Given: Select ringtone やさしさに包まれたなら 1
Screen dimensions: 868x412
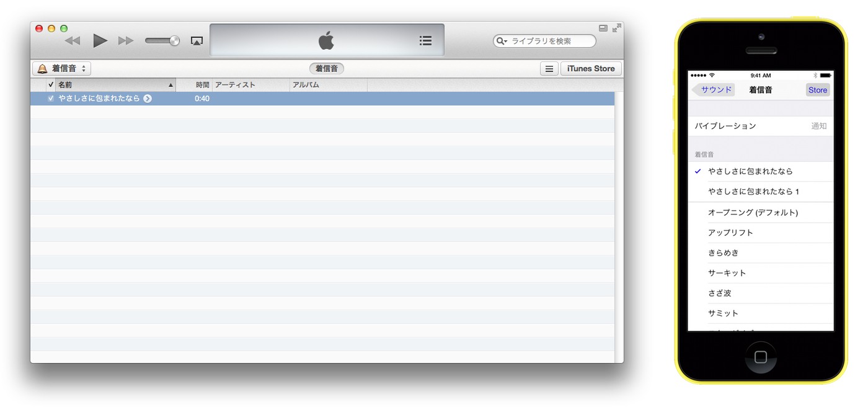Looking at the screenshot, I should (x=761, y=192).
